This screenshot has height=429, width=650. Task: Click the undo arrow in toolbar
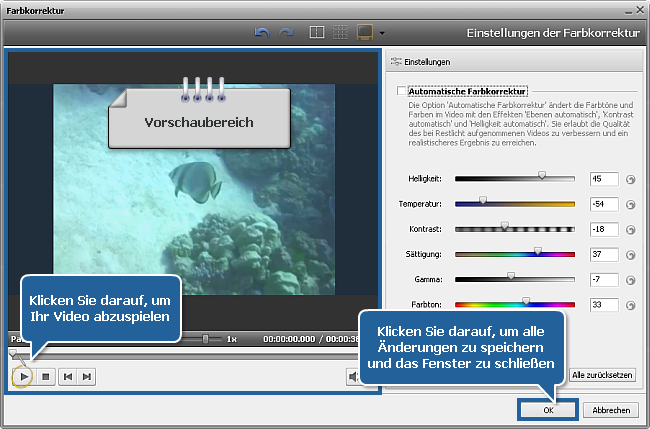(264, 33)
